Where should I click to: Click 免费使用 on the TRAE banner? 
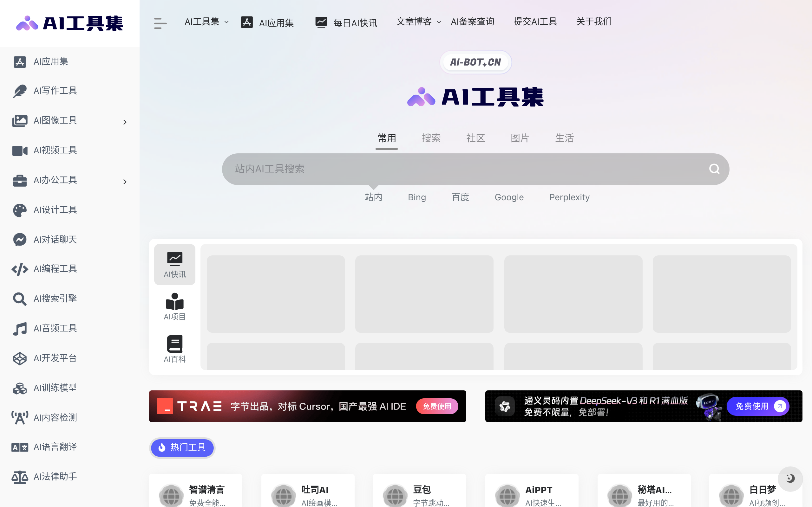tap(437, 406)
